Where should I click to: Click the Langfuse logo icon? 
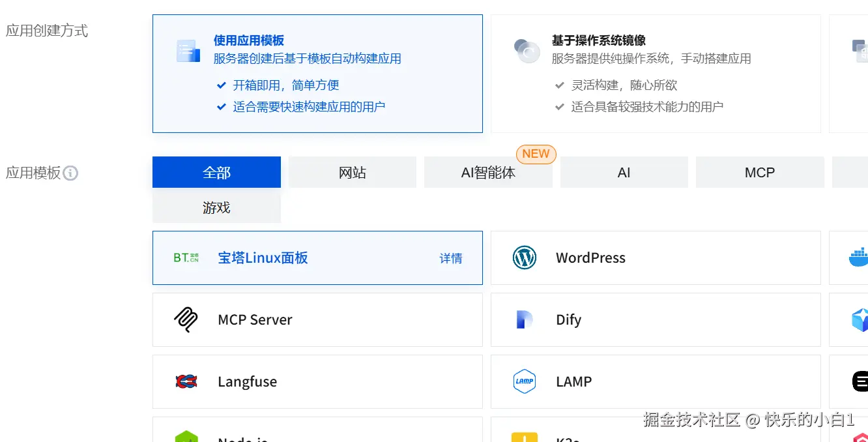pos(186,381)
